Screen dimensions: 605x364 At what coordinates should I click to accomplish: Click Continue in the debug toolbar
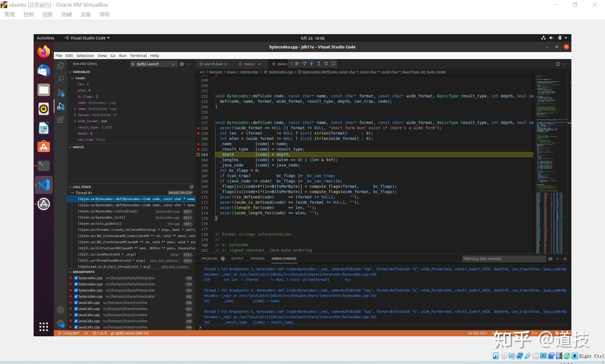pos(297,64)
